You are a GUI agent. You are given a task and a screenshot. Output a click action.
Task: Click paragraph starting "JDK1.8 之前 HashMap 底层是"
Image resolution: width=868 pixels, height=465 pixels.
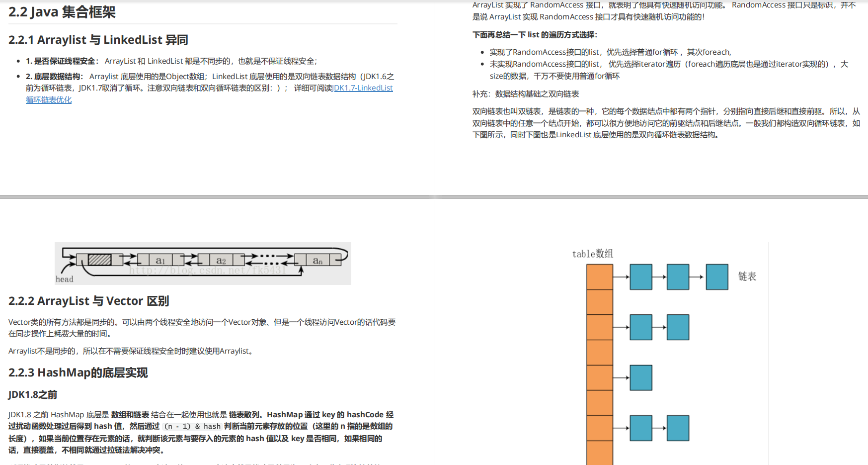(201, 432)
